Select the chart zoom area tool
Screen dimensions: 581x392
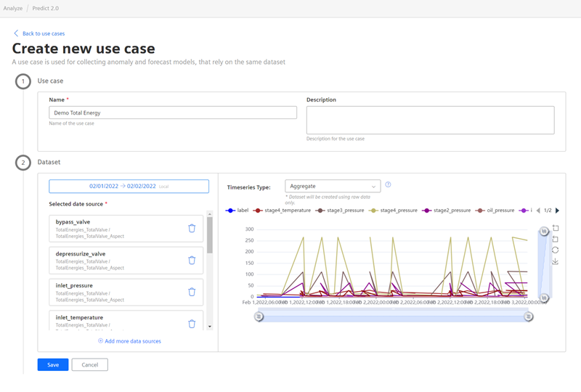click(x=556, y=228)
